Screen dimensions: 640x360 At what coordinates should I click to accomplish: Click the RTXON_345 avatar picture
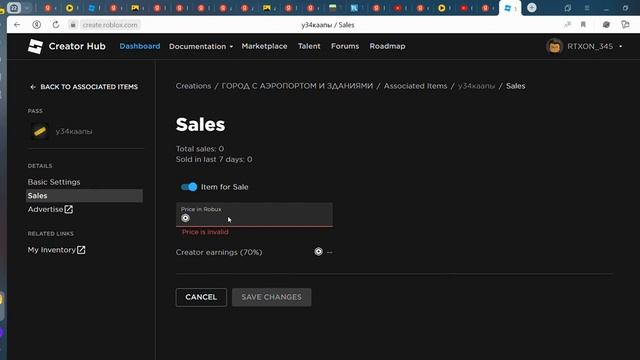coord(554,47)
